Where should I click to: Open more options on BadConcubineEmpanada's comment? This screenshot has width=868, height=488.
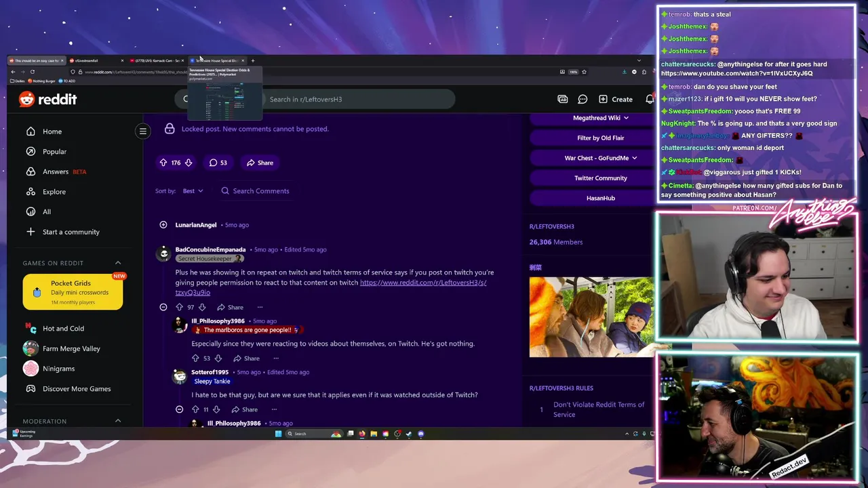260,307
